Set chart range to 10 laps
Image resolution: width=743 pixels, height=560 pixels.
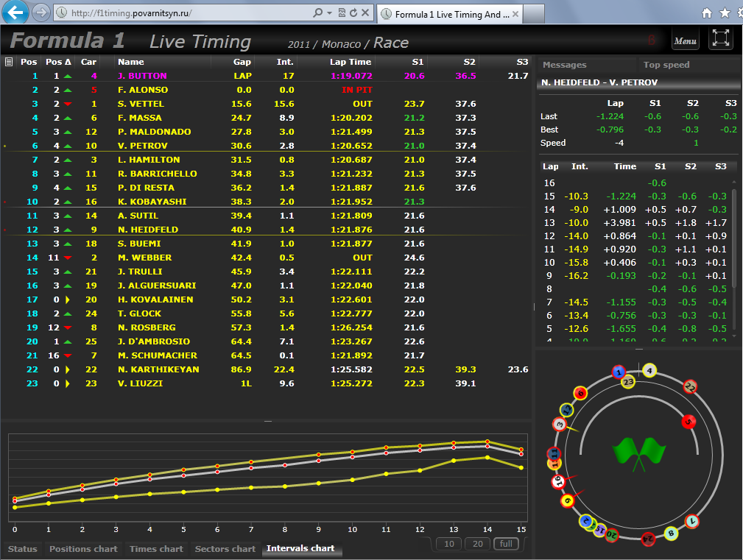tap(449, 543)
